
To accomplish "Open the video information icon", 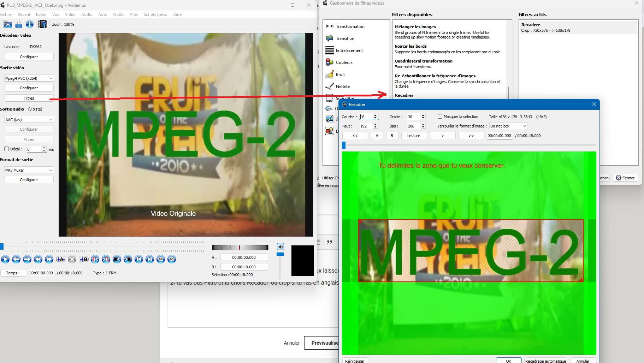I will pyautogui.click(x=30, y=24).
